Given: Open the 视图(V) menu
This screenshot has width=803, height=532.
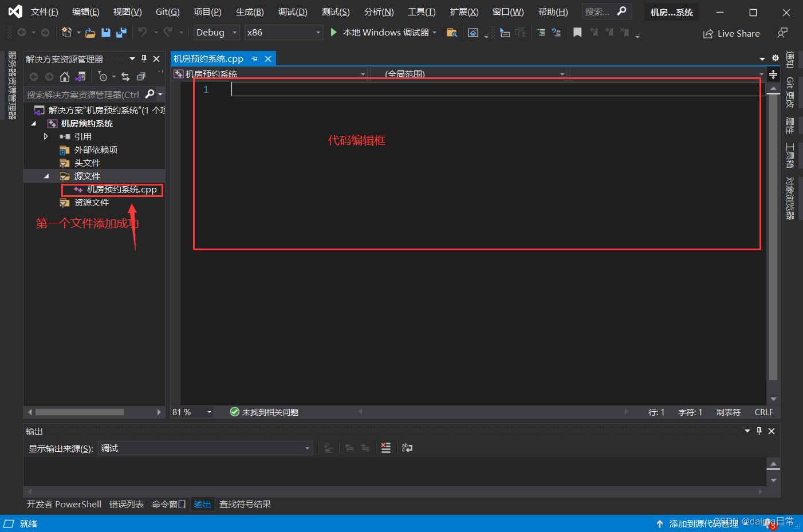Looking at the screenshot, I should (127, 12).
